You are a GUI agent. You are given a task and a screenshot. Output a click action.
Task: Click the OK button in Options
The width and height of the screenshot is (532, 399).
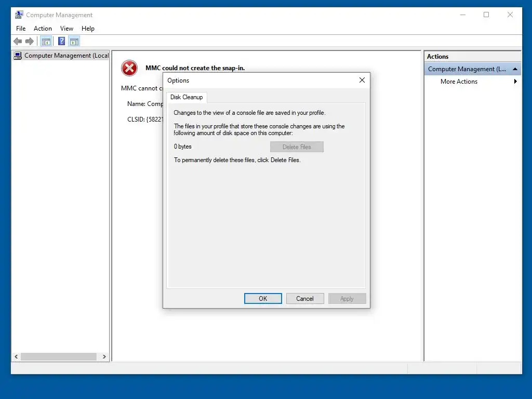263,299
